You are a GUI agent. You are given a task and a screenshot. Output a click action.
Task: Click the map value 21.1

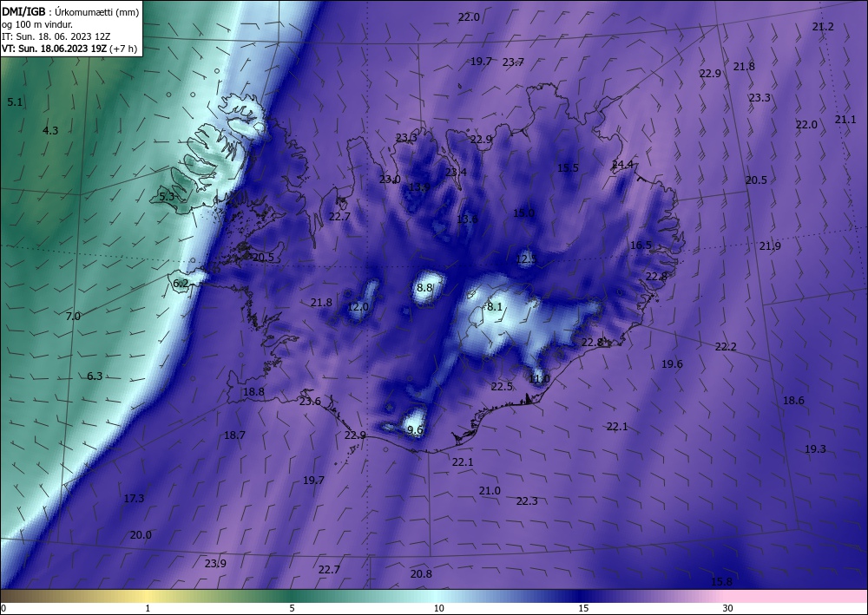click(x=845, y=120)
